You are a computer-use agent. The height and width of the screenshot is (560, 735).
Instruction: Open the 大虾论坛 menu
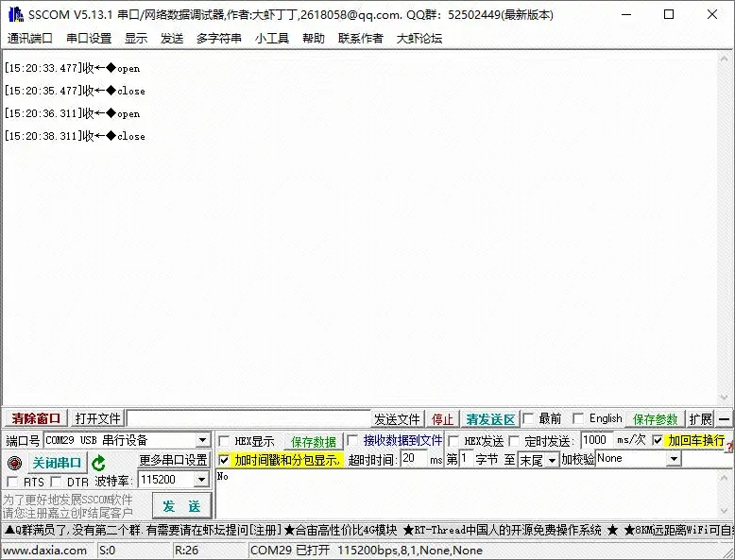pos(419,38)
